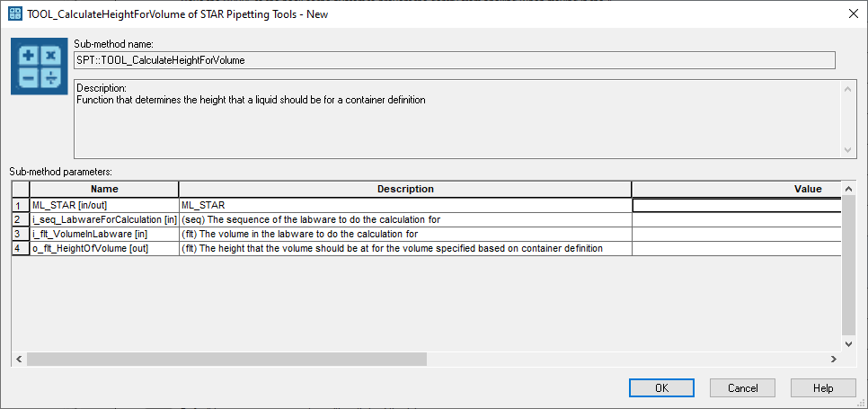868x409 pixels.
Task: Click value cell for i_seq_LabwareForCalculation
Action: [x=737, y=219]
